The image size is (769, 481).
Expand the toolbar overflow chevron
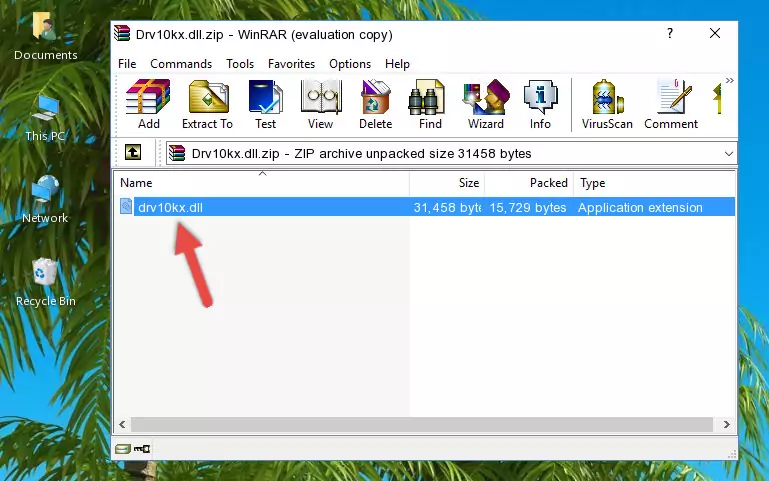pyautogui.click(x=730, y=80)
